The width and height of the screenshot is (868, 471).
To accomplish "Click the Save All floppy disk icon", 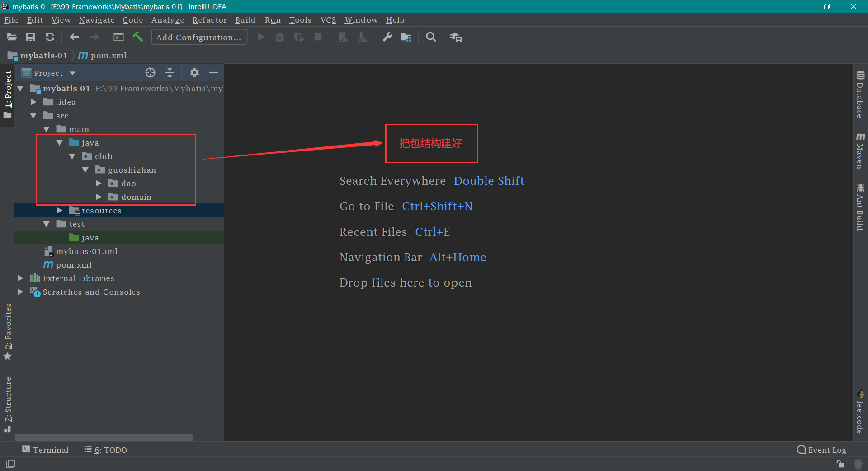I will [30, 37].
